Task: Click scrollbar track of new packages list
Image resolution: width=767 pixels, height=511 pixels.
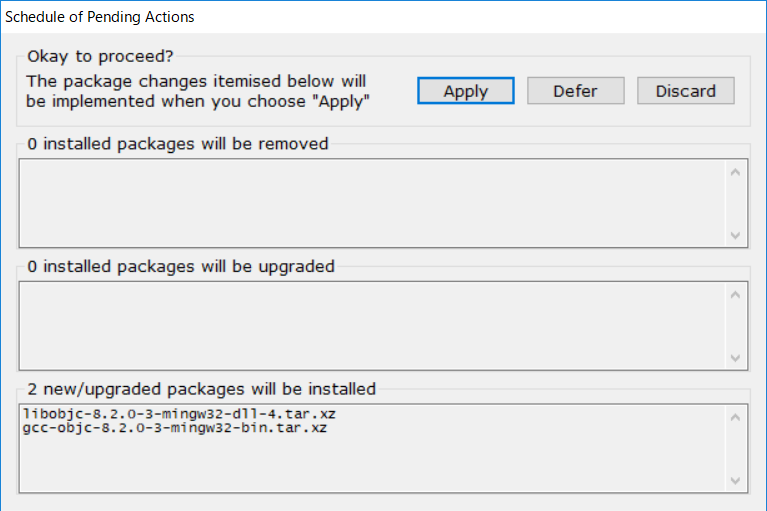Action: [x=736, y=448]
